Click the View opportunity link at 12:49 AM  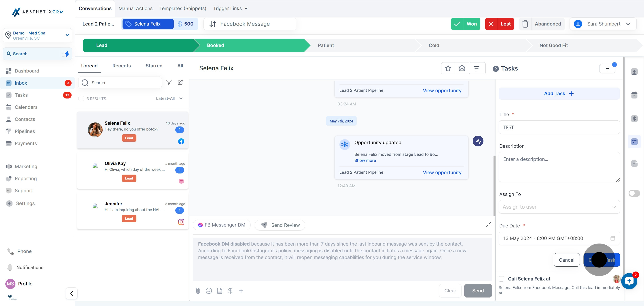coord(442,172)
